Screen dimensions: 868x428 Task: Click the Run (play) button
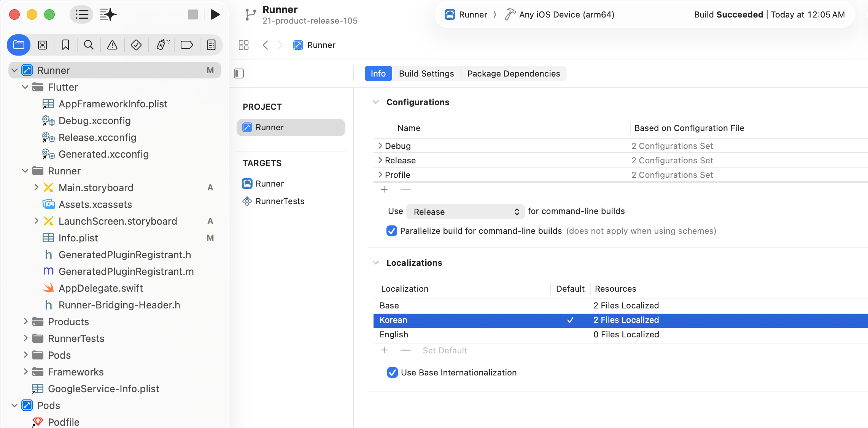[215, 14]
